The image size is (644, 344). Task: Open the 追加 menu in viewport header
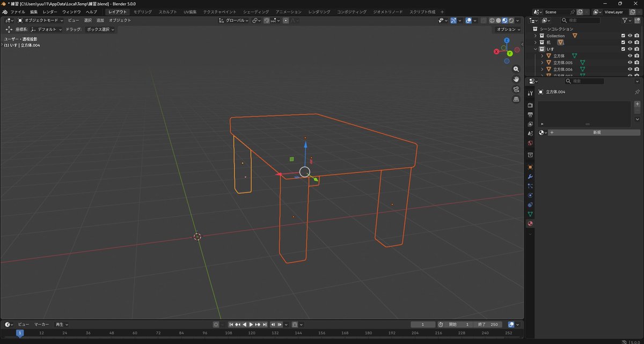100,20
